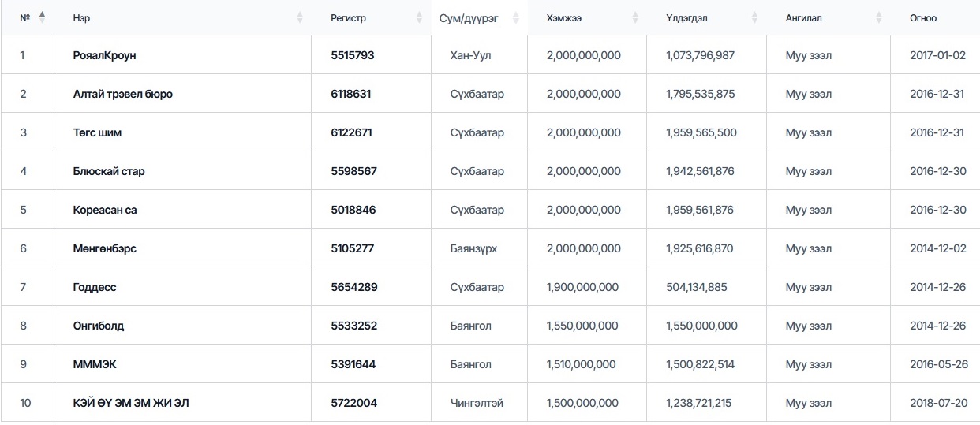
Task: Click the Сум/дүүрэг header label
Action: (469, 18)
